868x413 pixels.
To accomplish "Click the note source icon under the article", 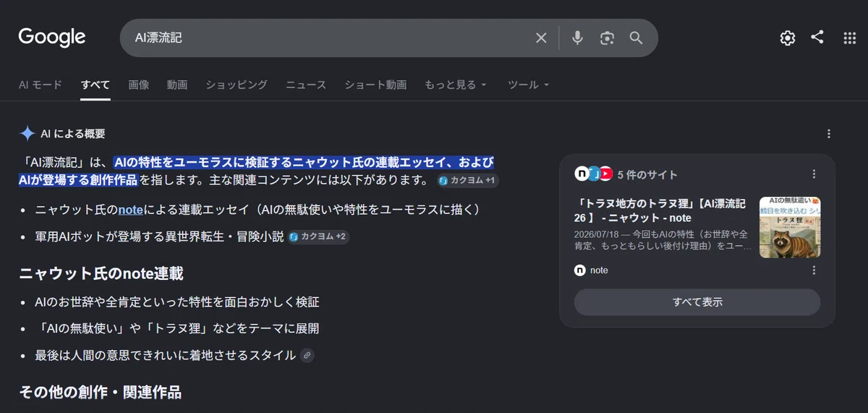I will (x=580, y=270).
